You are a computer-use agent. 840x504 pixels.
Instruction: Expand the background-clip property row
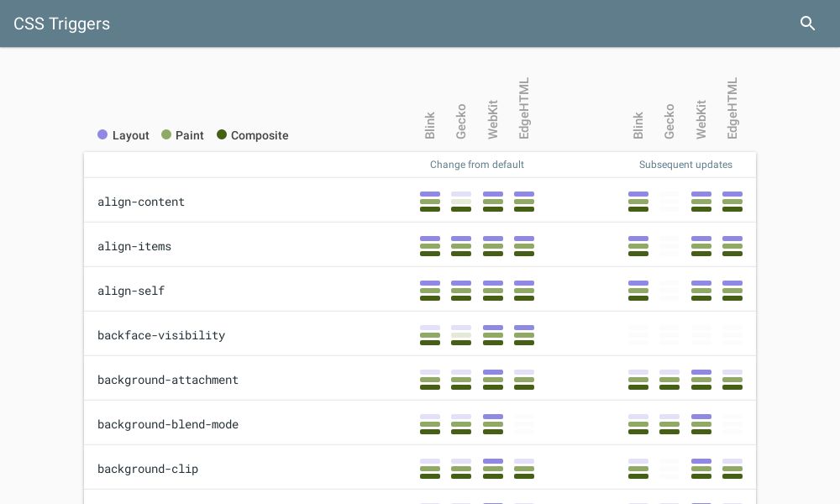[148, 469]
